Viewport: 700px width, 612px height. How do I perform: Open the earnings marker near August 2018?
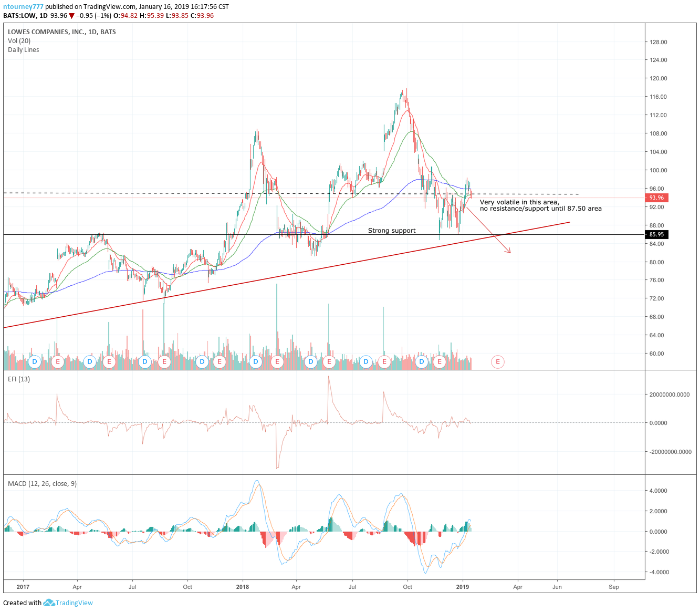tap(384, 361)
